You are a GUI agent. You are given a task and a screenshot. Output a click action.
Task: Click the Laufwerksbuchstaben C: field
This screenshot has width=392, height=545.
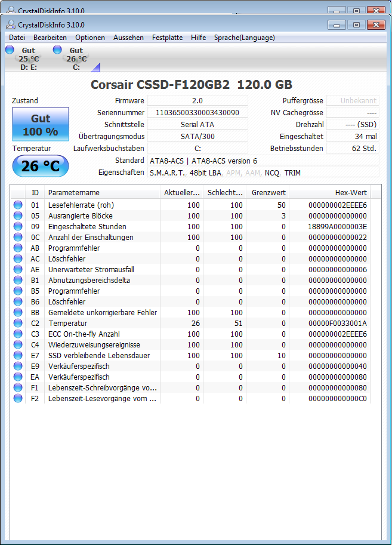pyautogui.click(x=197, y=149)
